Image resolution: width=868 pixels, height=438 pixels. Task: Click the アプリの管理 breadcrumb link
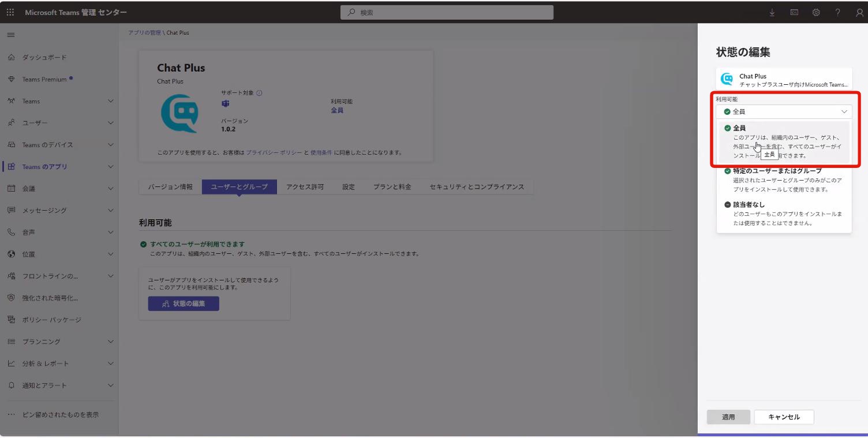[144, 33]
